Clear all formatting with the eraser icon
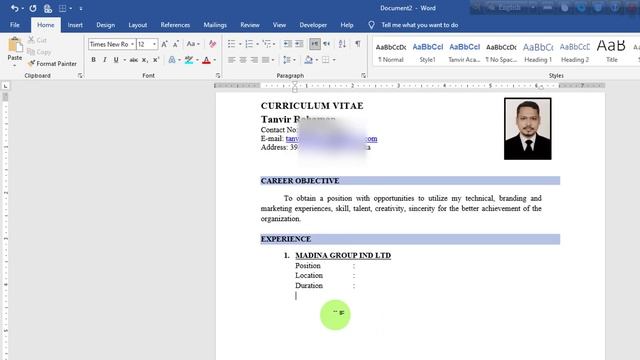640x360 pixels. click(212, 44)
